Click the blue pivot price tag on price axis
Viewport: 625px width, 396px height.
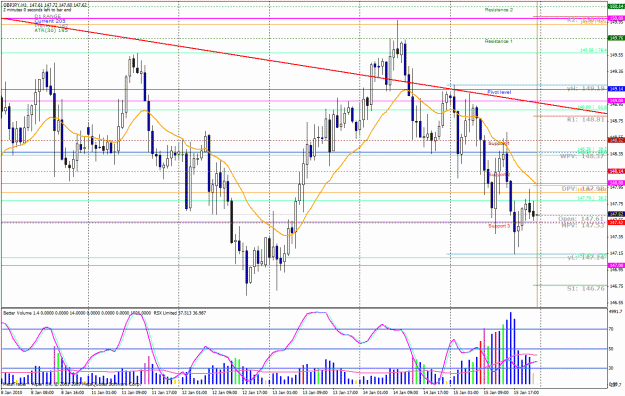(x=616, y=89)
